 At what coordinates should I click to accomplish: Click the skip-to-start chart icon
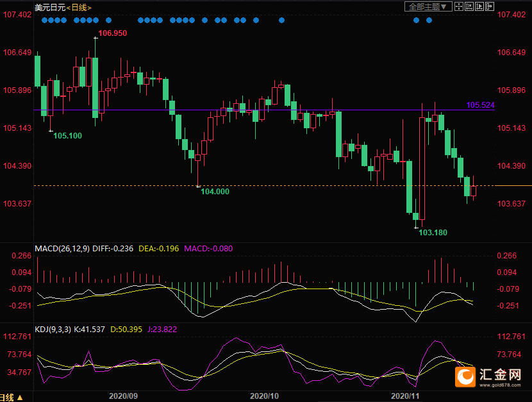[469, 6]
